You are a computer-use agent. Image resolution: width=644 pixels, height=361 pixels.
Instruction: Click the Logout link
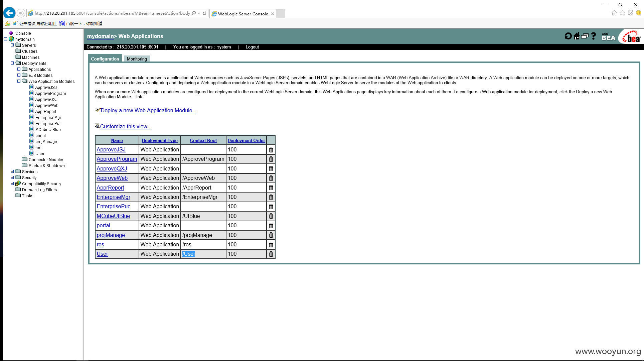(x=252, y=47)
